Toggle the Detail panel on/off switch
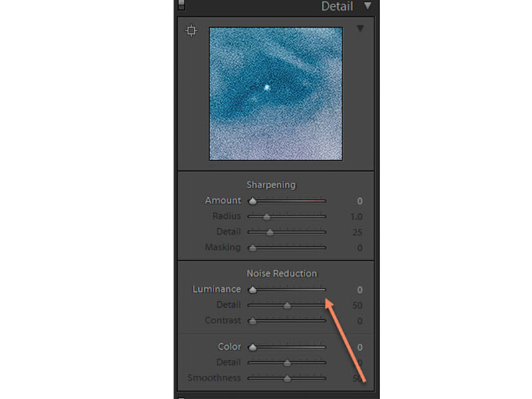 pos(182,5)
